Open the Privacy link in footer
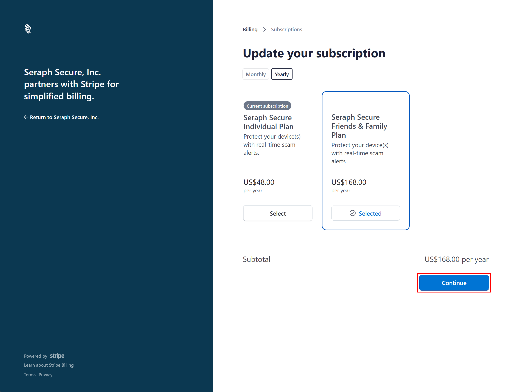This screenshot has height=392, width=532. tap(45, 375)
